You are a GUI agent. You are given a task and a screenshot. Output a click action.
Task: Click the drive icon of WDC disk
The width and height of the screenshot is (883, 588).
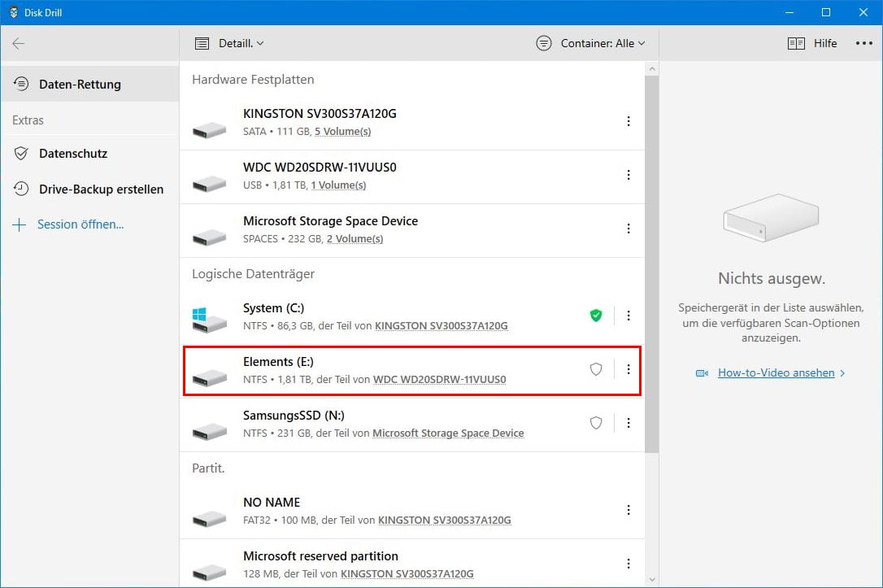(209, 184)
